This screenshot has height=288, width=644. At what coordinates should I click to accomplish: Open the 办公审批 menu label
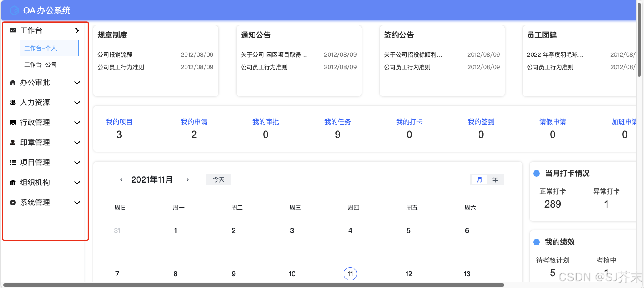pyautogui.click(x=35, y=83)
